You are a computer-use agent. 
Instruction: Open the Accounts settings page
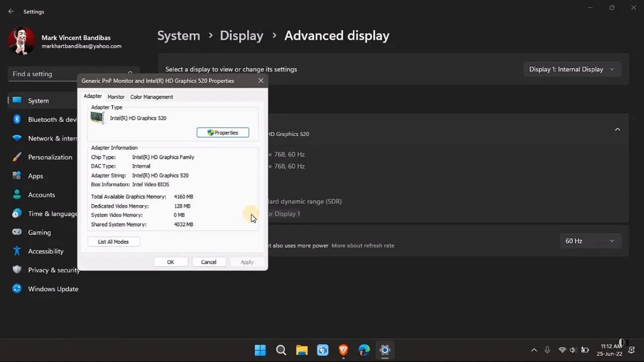pyautogui.click(x=41, y=195)
